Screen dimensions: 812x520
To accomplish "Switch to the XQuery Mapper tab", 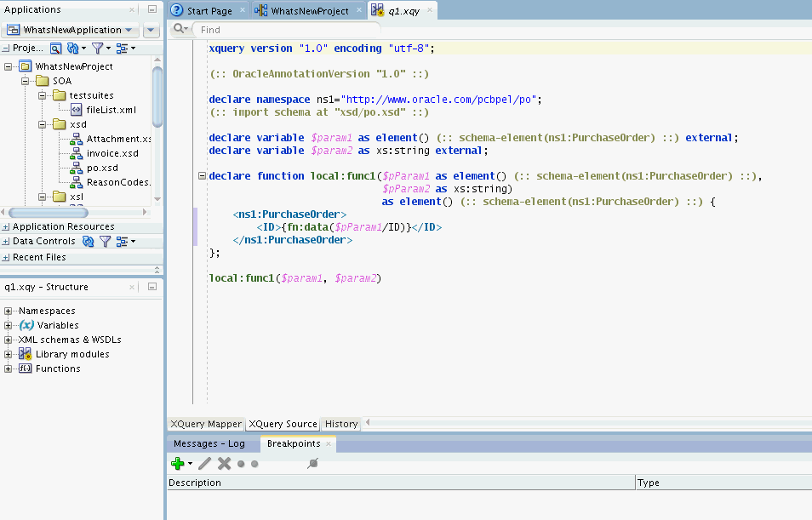I will pos(206,424).
